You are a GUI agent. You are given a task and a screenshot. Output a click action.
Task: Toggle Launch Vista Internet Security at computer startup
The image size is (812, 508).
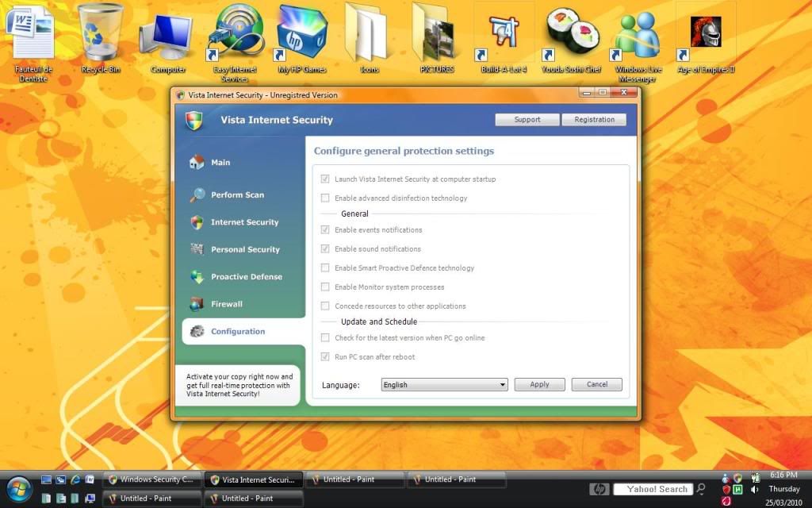[325, 179]
